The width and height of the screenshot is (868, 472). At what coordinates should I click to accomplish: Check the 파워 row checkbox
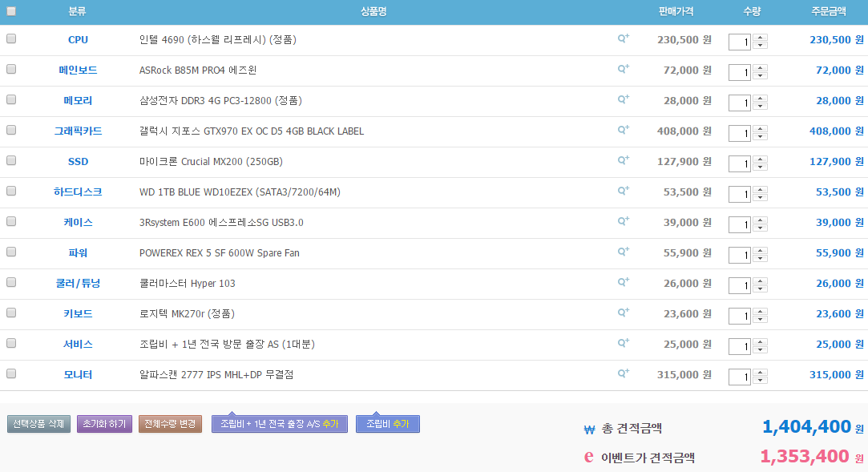pyautogui.click(x=11, y=252)
